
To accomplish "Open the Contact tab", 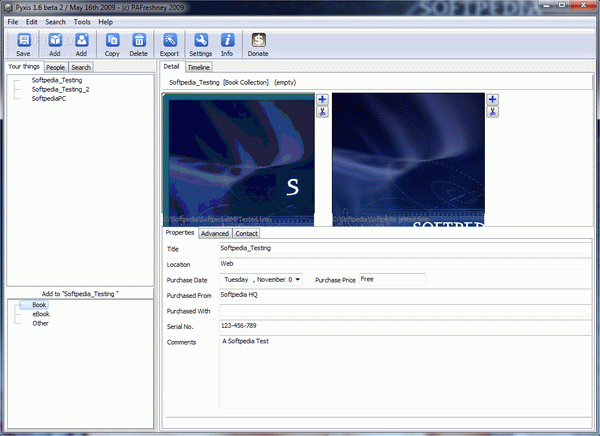I will (246, 234).
